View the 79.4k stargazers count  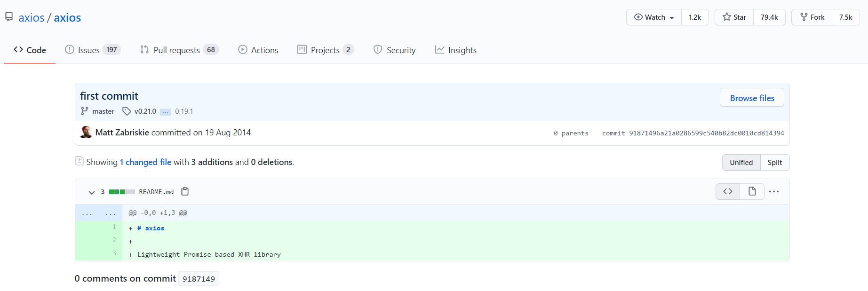point(769,17)
